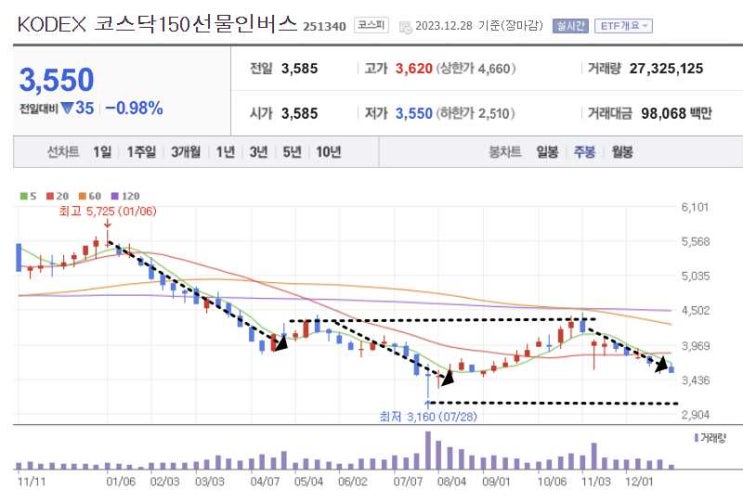Click the 2,904 price axis label

[695, 415]
